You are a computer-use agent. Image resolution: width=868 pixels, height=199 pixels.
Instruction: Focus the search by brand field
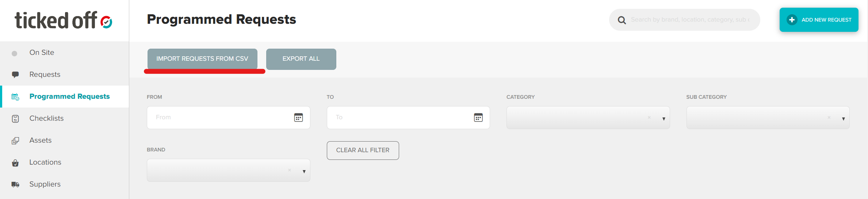coord(690,20)
